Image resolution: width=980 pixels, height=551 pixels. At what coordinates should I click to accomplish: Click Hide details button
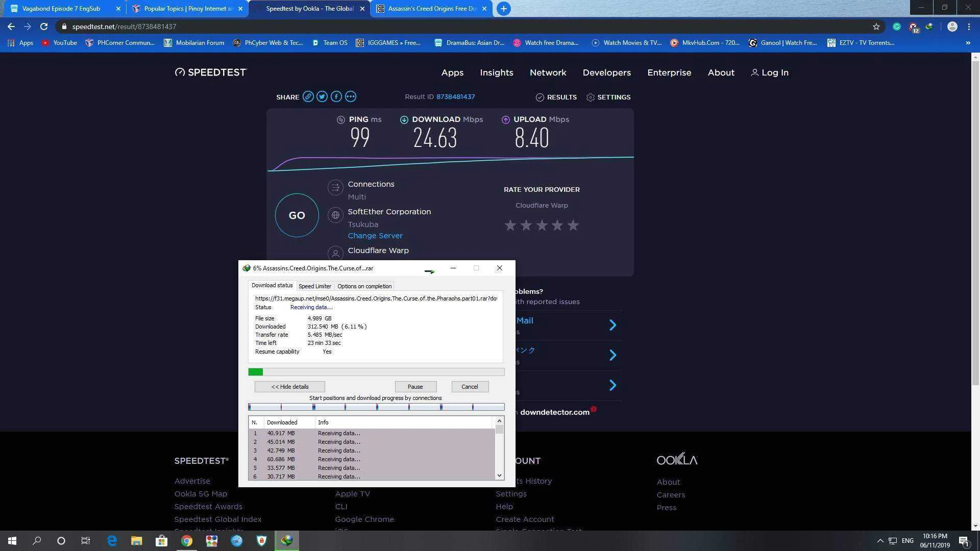(x=289, y=387)
